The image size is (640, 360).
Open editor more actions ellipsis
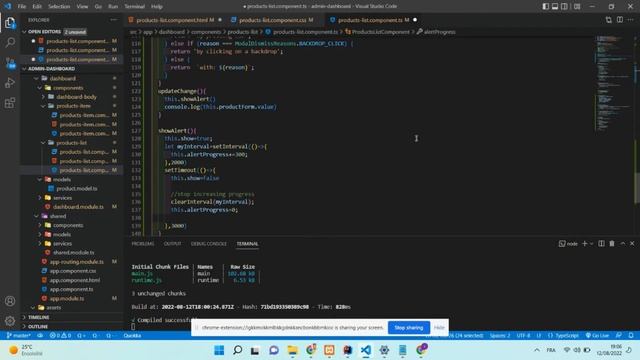631,20
